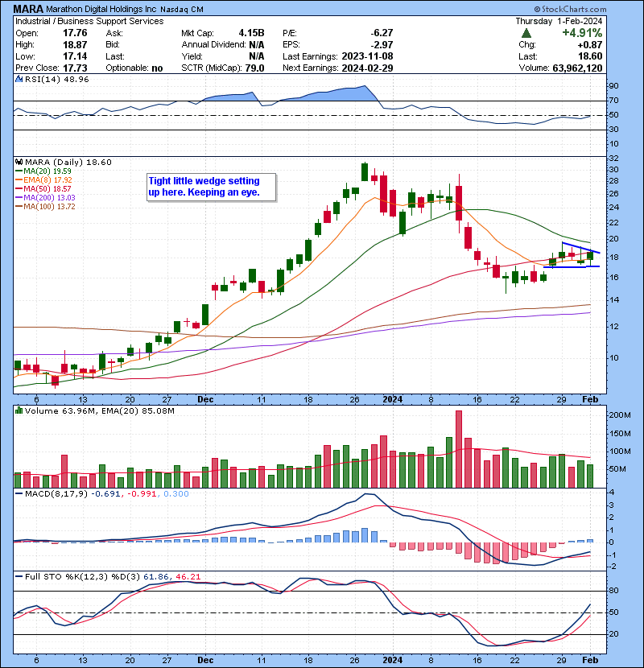Click the MARA (Daily) candlestick icon

[19, 162]
